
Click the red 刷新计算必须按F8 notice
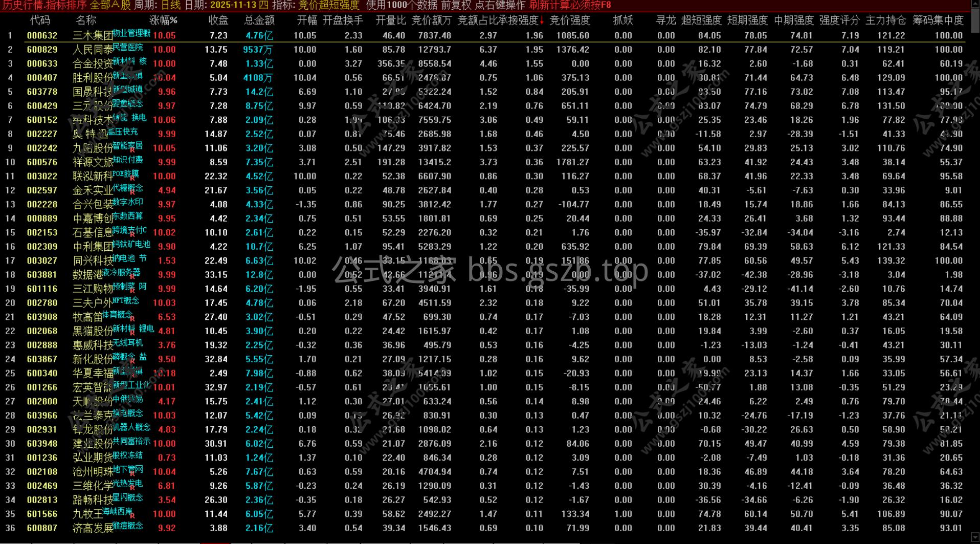coord(570,5)
